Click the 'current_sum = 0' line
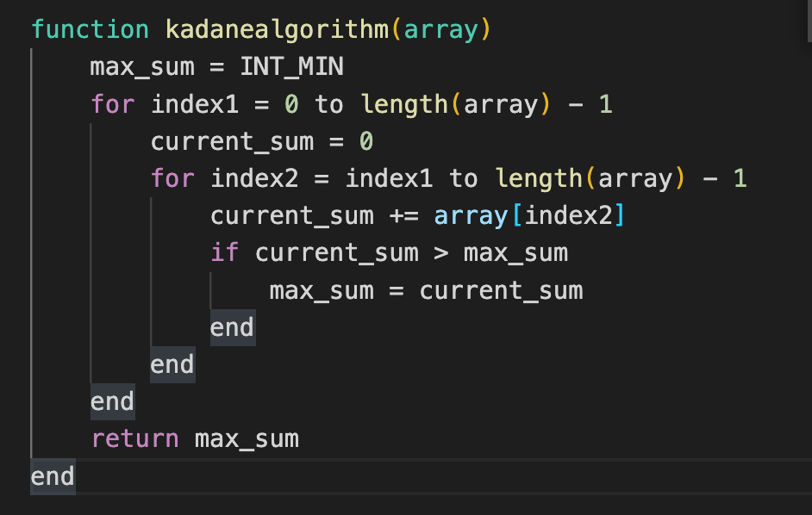 click(x=262, y=142)
